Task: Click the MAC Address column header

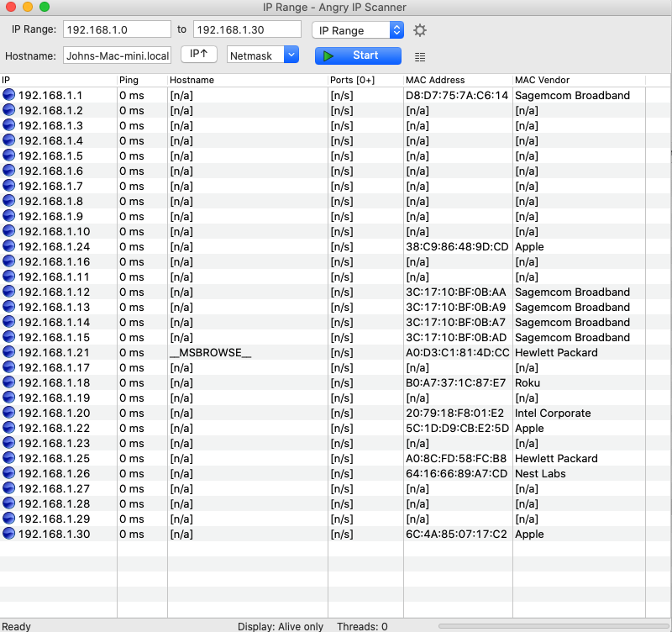Action: (437, 80)
